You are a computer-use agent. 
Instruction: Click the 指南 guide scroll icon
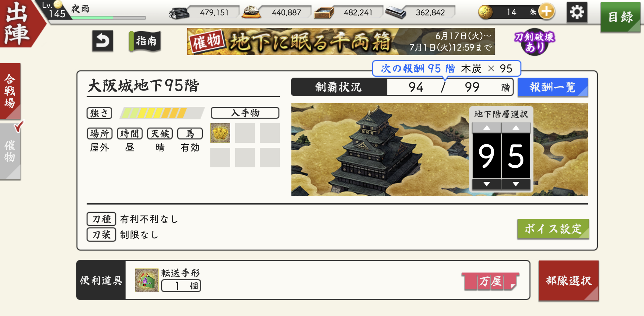point(145,41)
